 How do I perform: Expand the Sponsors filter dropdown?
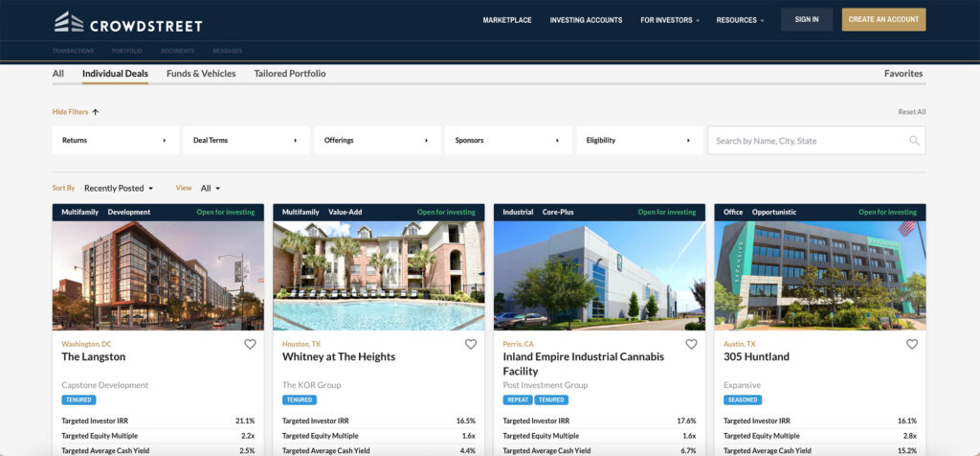[x=508, y=141]
